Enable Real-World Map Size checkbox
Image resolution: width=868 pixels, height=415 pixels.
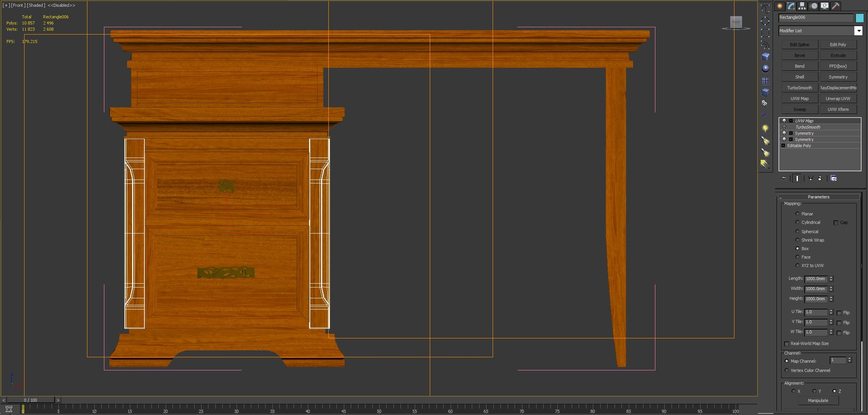pos(787,344)
